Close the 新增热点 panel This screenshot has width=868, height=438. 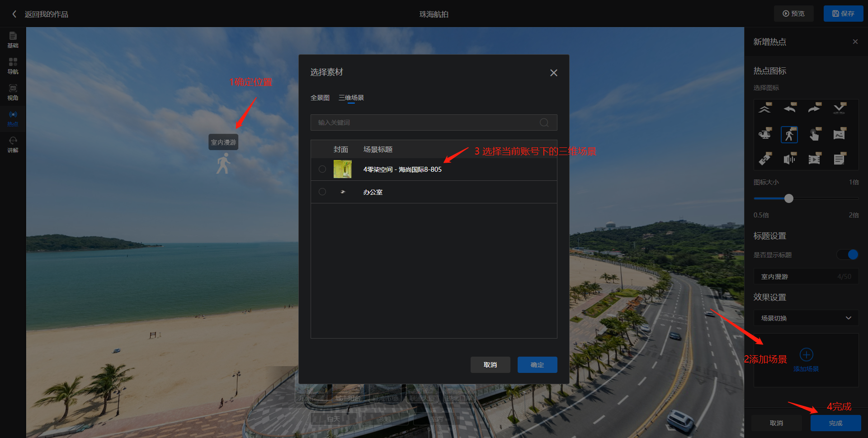point(855,42)
